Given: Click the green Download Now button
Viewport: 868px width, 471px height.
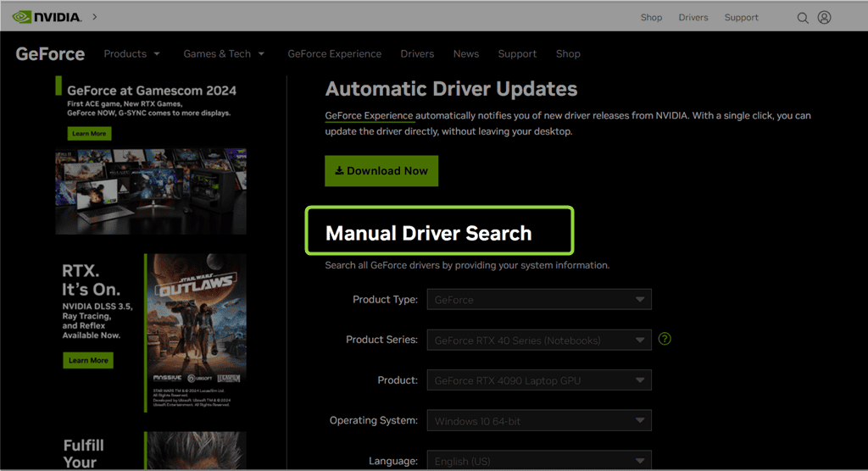Looking at the screenshot, I should 381,171.
